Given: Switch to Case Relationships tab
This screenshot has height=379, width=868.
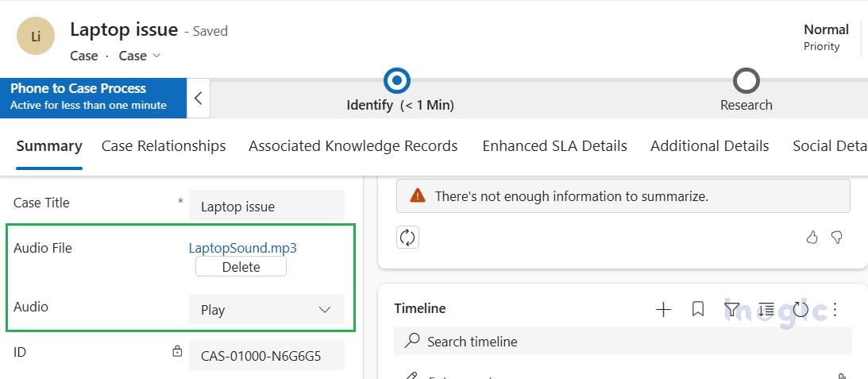Looking at the screenshot, I should point(164,146).
